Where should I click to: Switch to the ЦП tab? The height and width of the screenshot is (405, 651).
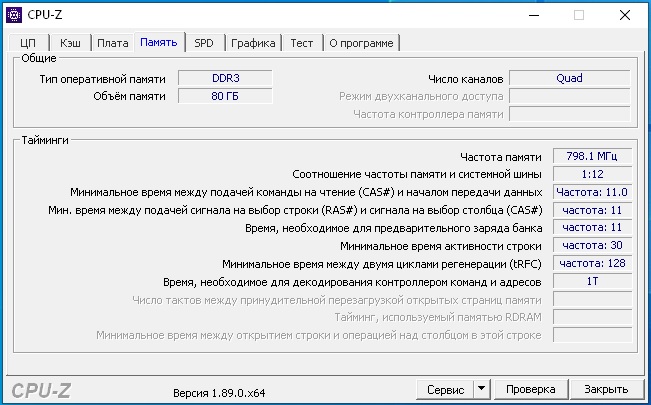click(x=28, y=43)
